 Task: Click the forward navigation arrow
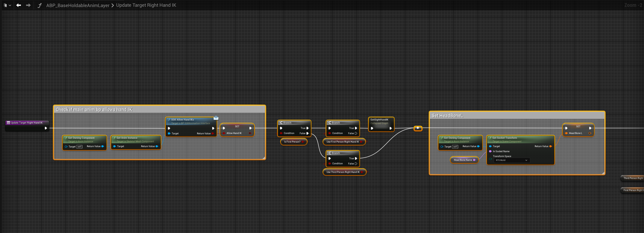click(x=28, y=5)
